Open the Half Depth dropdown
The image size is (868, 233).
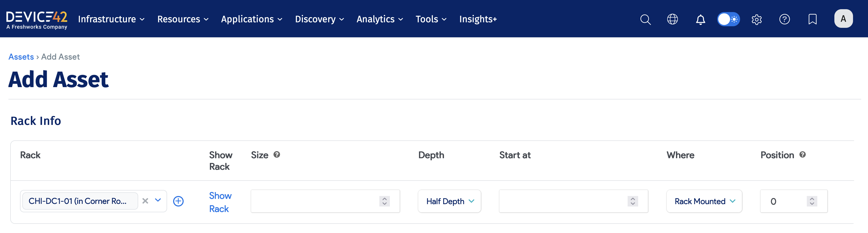point(449,201)
